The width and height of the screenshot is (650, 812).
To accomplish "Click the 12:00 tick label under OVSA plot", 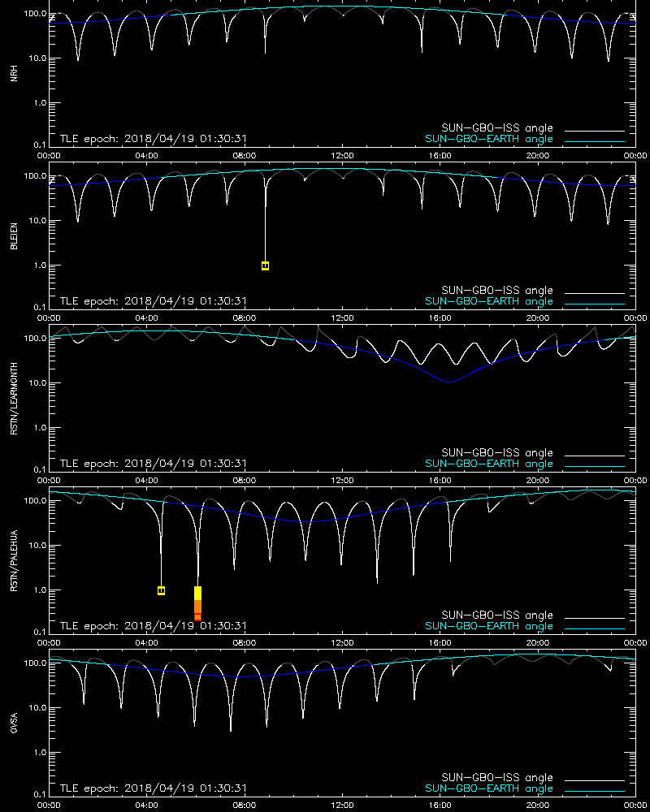I will (342, 806).
